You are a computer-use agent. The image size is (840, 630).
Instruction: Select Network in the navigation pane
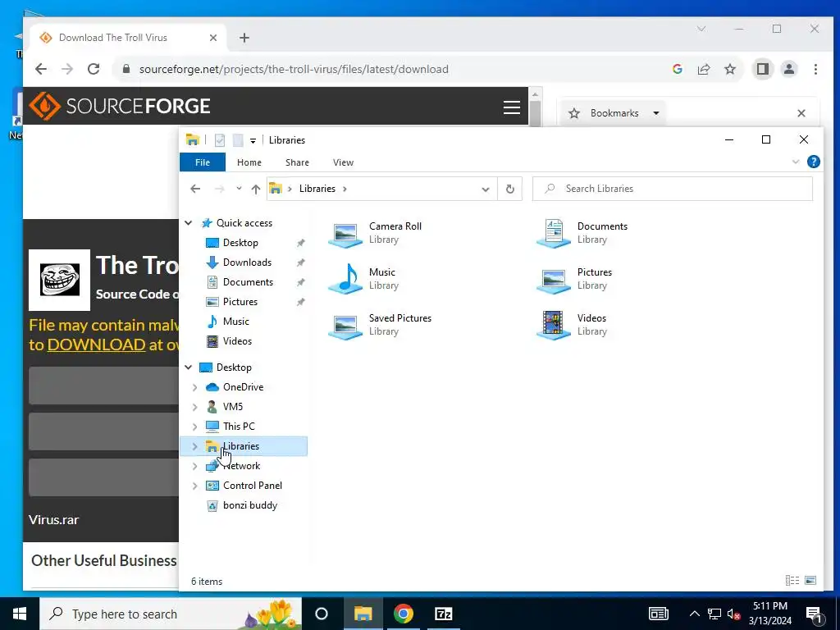click(x=242, y=466)
